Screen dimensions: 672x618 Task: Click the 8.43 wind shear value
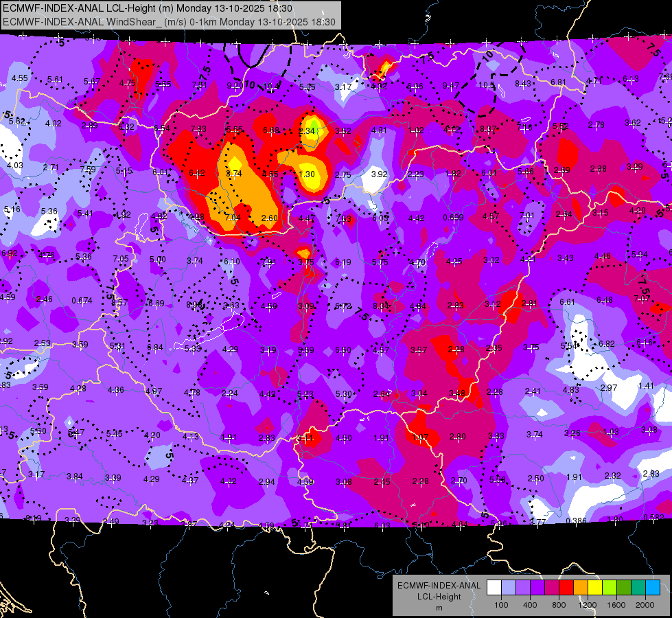523,84
